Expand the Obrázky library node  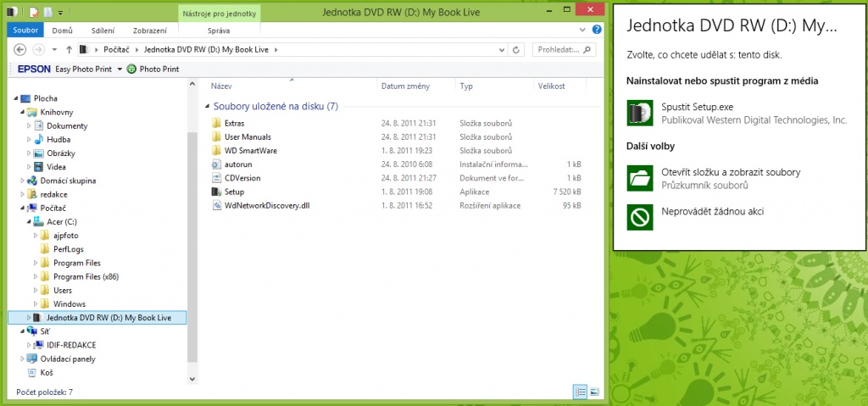point(29,153)
